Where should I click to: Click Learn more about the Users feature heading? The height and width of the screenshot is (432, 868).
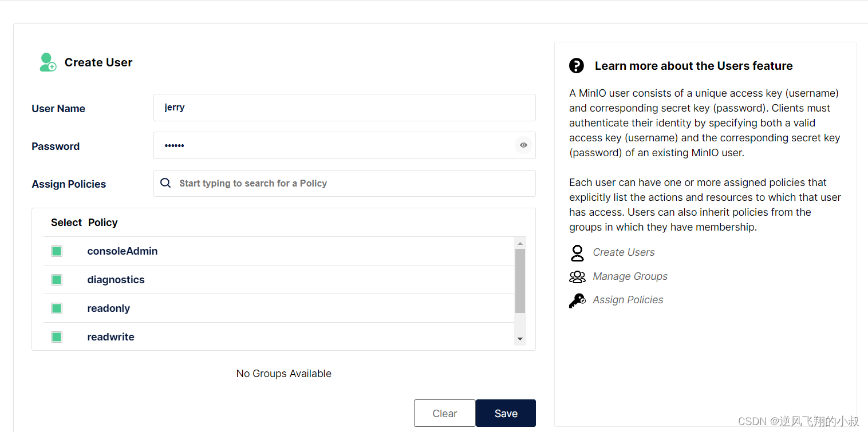[694, 66]
